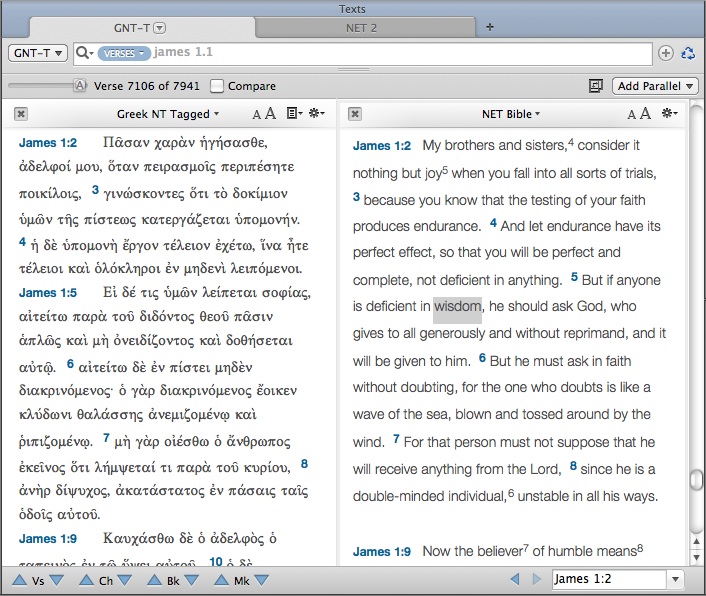This screenshot has height=596, width=706.
Task: Switch to the NET 2 tab
Action: [x=360, y=27]
